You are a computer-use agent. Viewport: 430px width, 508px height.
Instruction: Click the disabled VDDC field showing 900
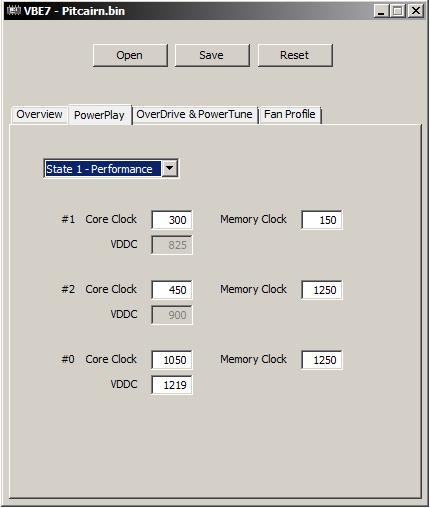(x=172, y=315)
